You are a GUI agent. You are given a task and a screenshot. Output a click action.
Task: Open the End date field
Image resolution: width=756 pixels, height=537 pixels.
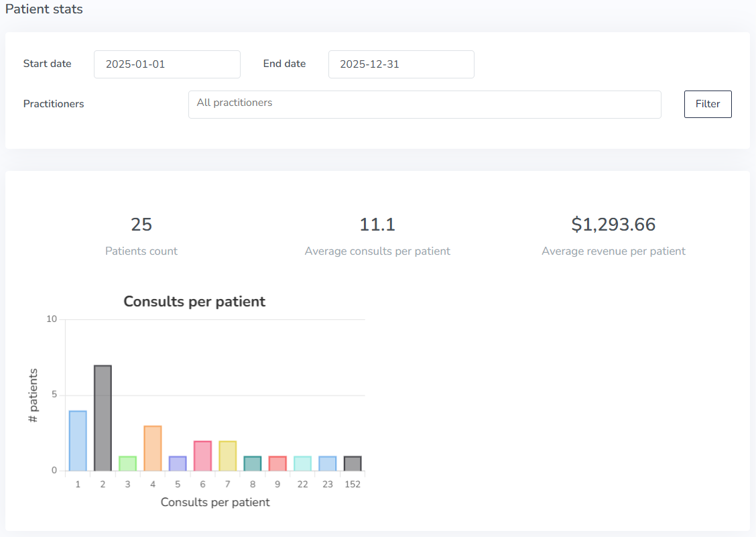(x=401, y=64)
